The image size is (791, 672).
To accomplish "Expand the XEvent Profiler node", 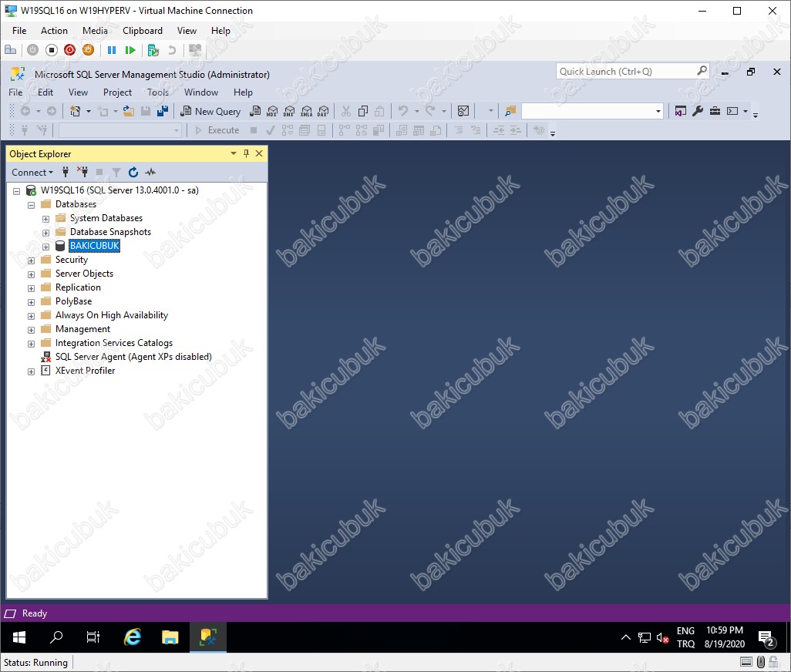I will pyautogui.click(x=32, y=371).
